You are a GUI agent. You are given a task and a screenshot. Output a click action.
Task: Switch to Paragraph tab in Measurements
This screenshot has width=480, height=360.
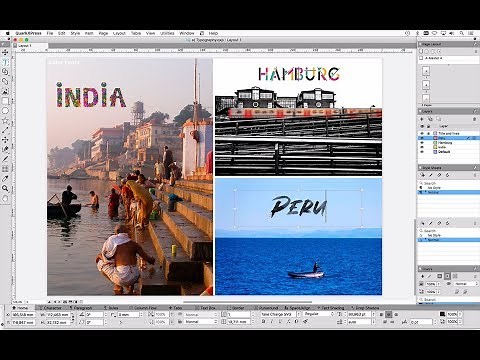pos(81,308)
